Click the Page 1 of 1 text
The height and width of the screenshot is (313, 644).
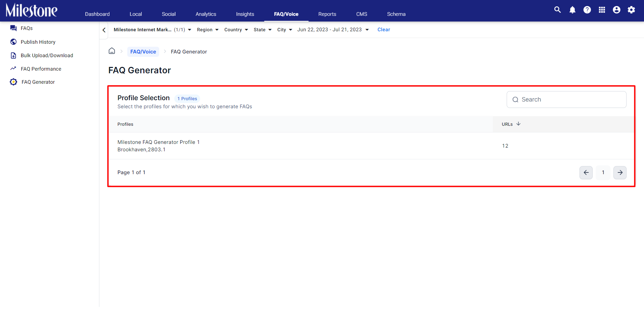pyautogui.click(x=131, y=172)
